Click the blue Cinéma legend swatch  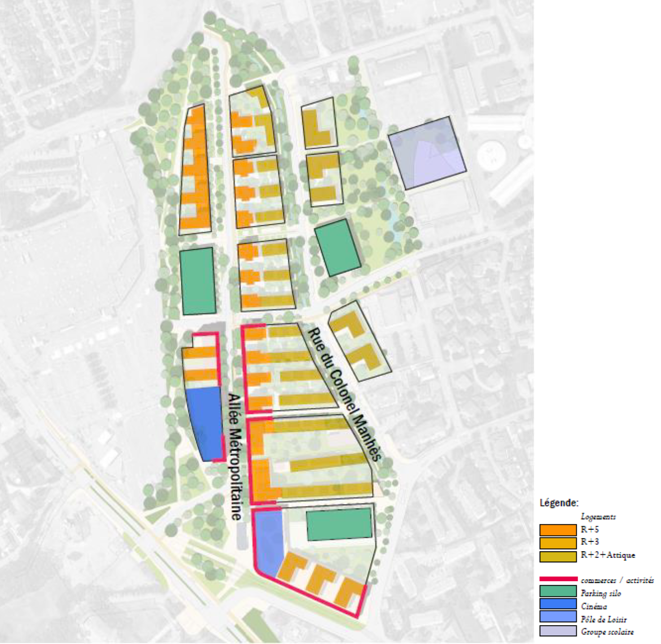[558, 604]
